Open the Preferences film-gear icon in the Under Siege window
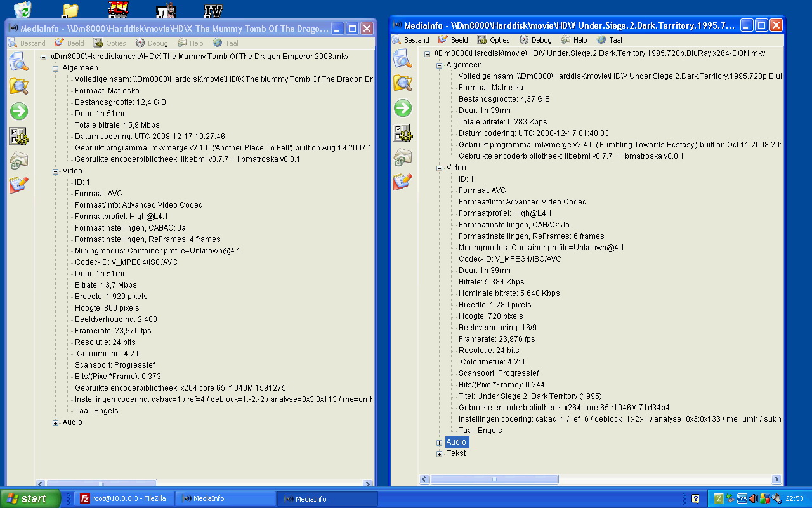The height and width of the screenshot is (508, 812). coord(402,133)
